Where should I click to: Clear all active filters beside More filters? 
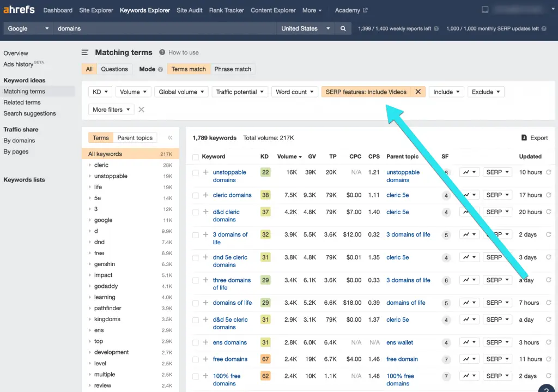point(141,109)
